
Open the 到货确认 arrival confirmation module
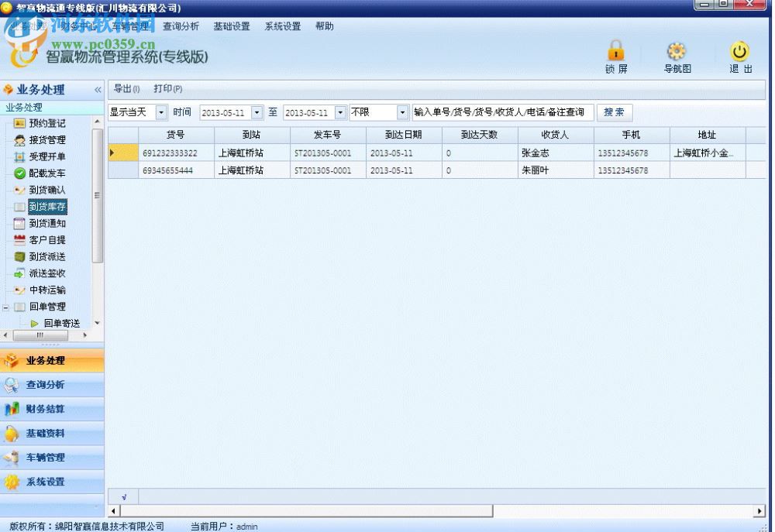click(x=46, y=190)
